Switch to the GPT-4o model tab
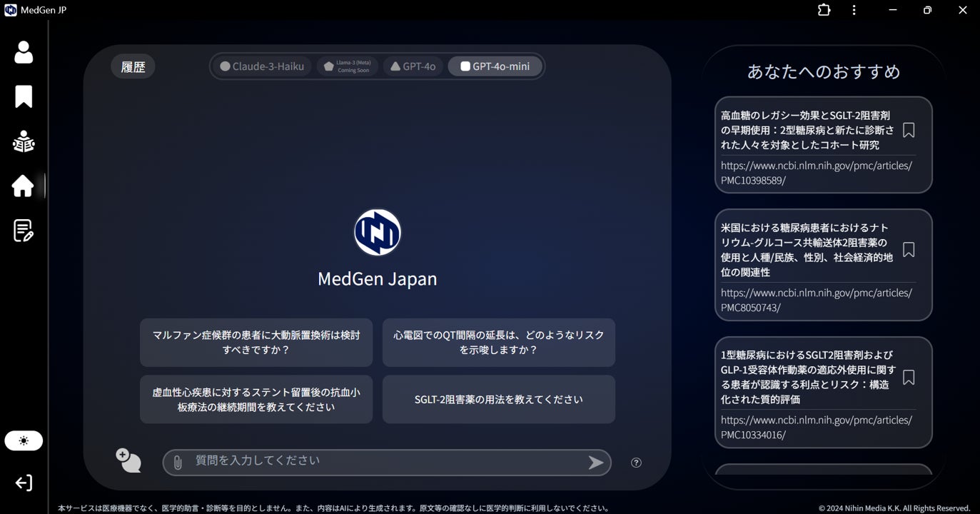This screenshot has height=514, width=980. tap(413, 66)
